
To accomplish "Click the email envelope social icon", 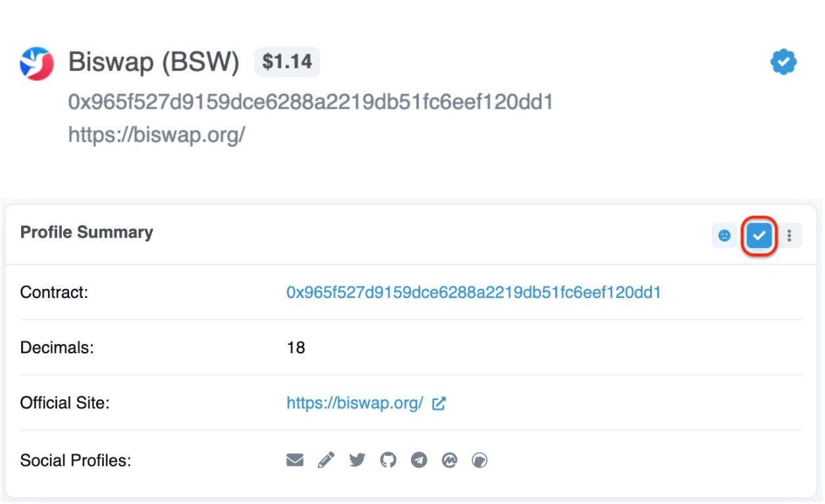I will [x=295, y=460].
